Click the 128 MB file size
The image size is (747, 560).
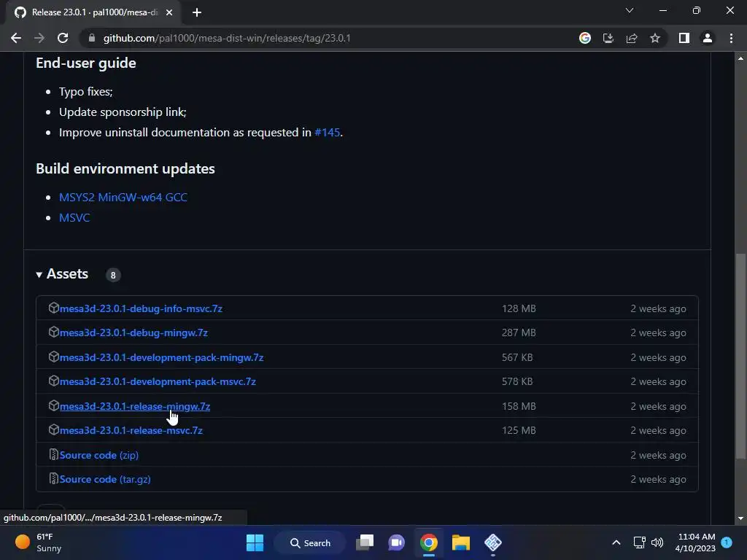point(519,308)
